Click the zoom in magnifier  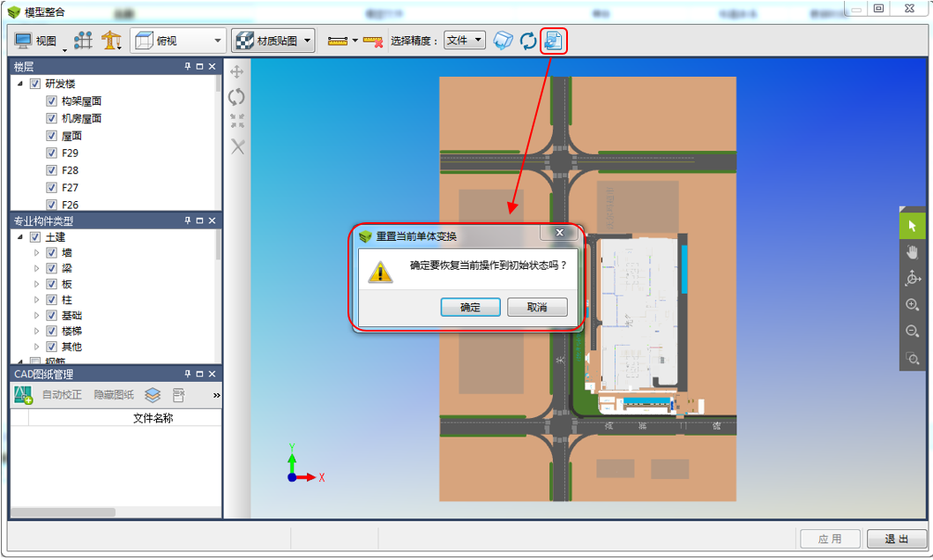point(912,305)
